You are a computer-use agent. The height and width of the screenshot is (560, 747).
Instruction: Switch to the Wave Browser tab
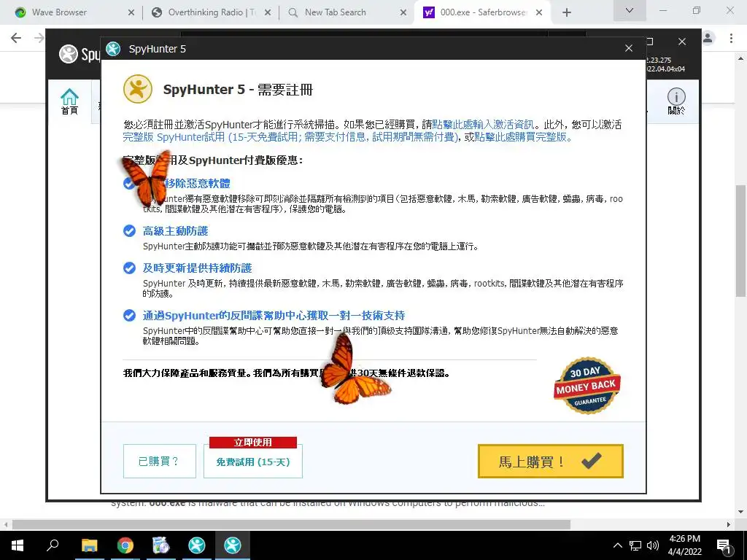[x=59, y=12]
